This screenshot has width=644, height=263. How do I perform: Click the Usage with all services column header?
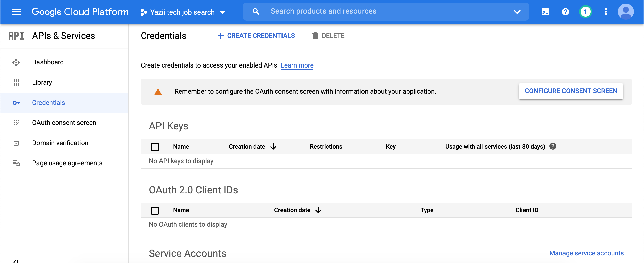tap(495, 147)
